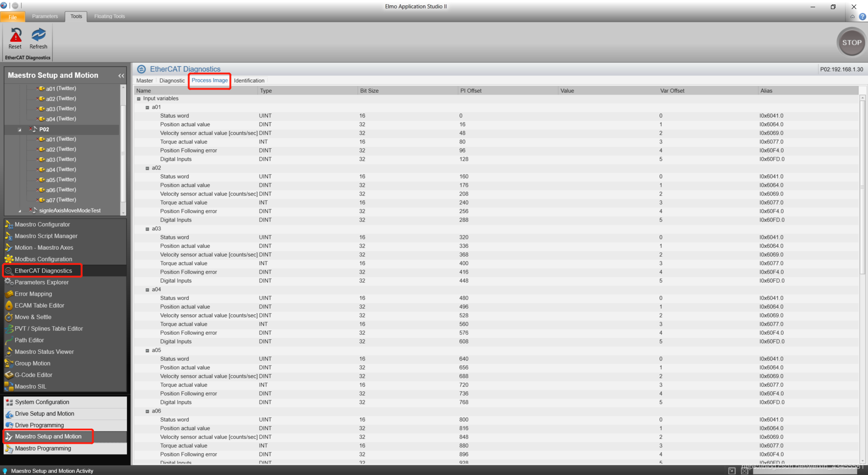
Task: Switch to Maestro Programming workspace
Action: pos(65,449)
